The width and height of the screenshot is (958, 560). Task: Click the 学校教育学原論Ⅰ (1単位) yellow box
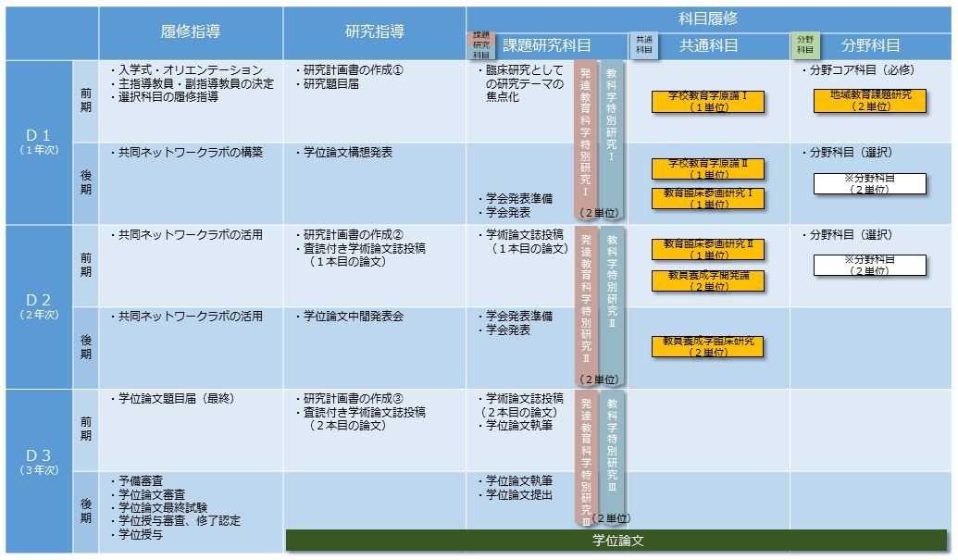(707, 102)
